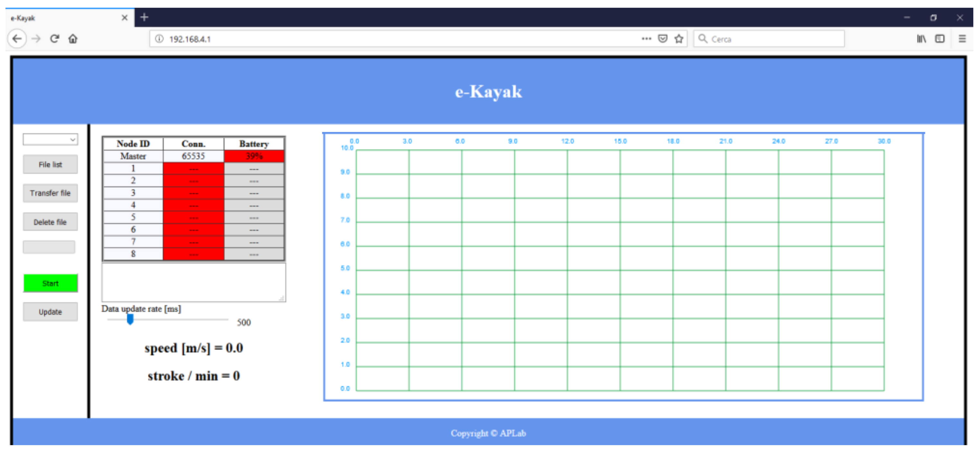
Task: View the site information icon
Action: point(159,39)
